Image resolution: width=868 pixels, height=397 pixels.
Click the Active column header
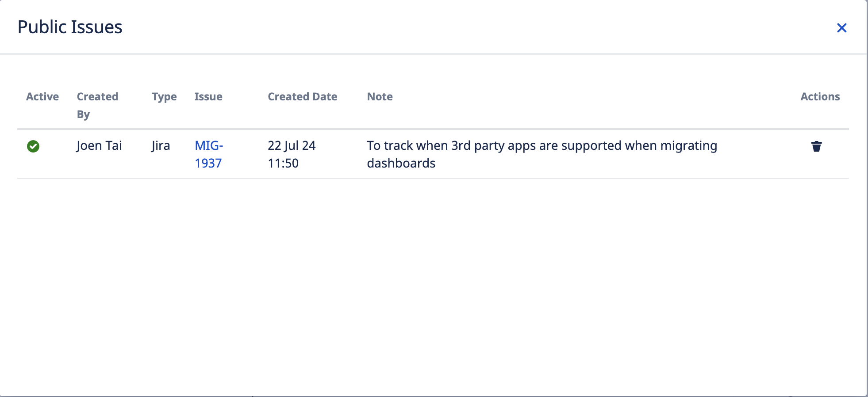[42, 96]
